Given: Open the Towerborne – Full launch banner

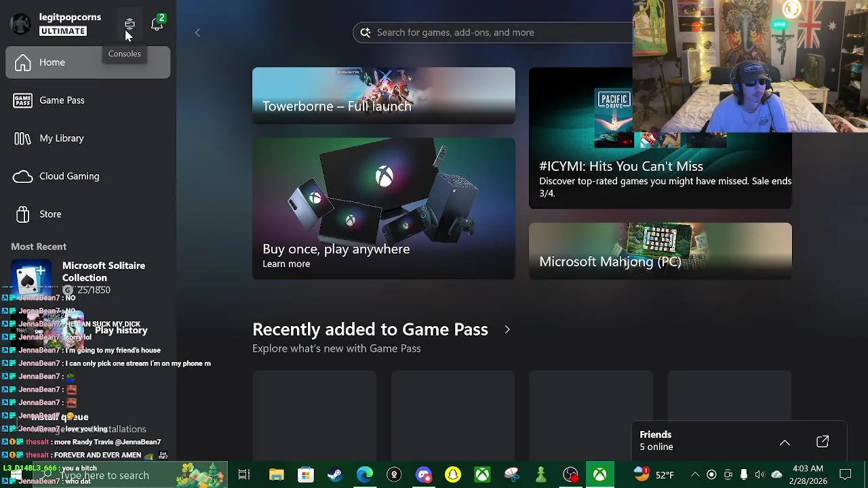Looking at the screenshot, I should pyautogui.click(x=384, y=96).
